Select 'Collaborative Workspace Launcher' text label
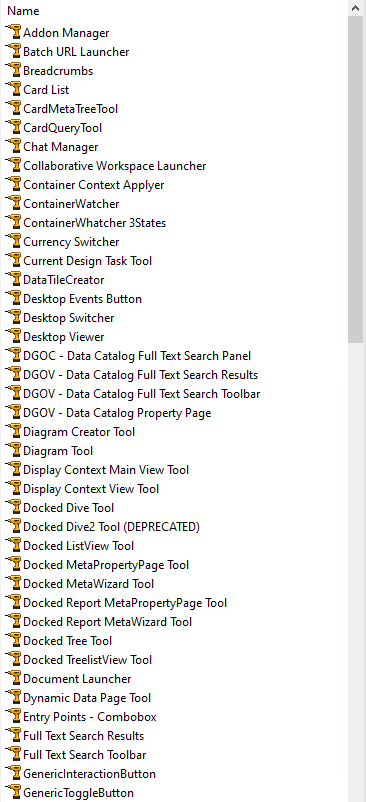This screenshot has width=366, height=802. pos(115,166)
